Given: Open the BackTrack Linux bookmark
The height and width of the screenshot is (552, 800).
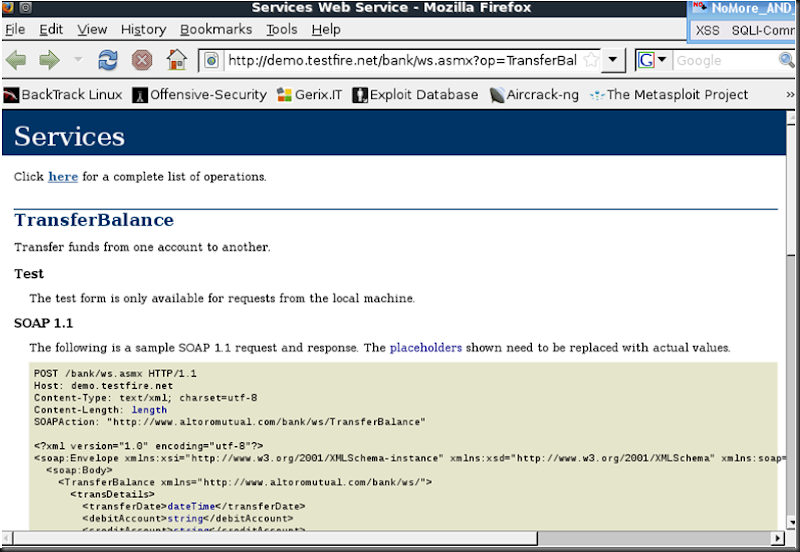Looking at the screenshot, I should coord(62,95).
